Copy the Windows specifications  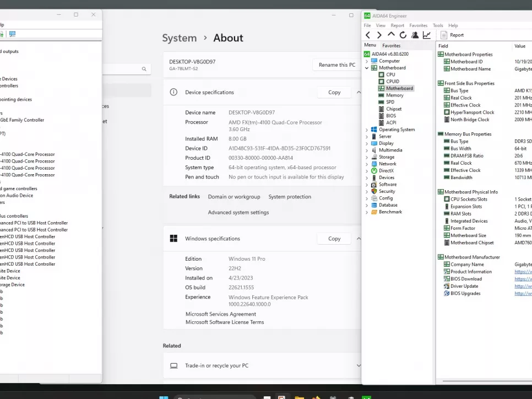coord(334,239)
